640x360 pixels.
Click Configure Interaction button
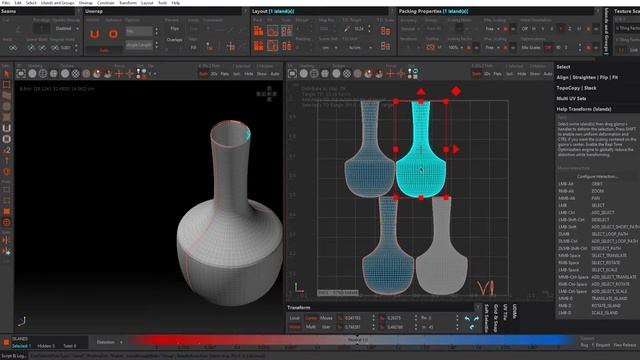pyautogui.click(x=597, y=176)
